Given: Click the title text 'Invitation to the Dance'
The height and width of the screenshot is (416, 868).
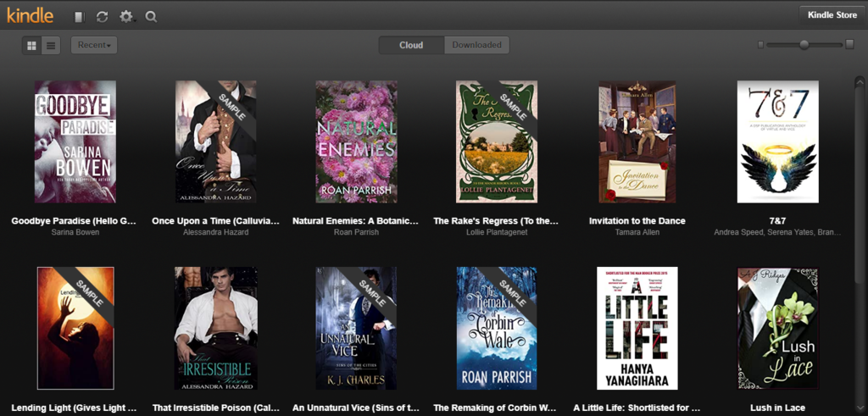Looking at the screenshot, I should pos(637,221).
